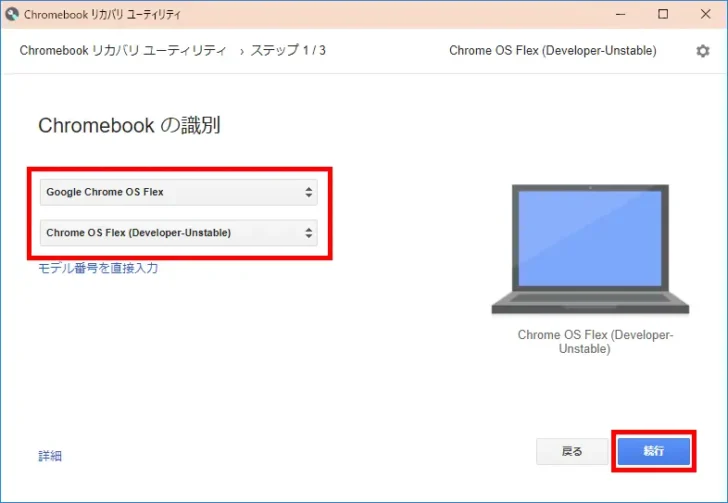Open the Chrome OS Flex (Developer-Unstable) product dropdown
This screenshot has width=728, height=503.
[179, 233]
